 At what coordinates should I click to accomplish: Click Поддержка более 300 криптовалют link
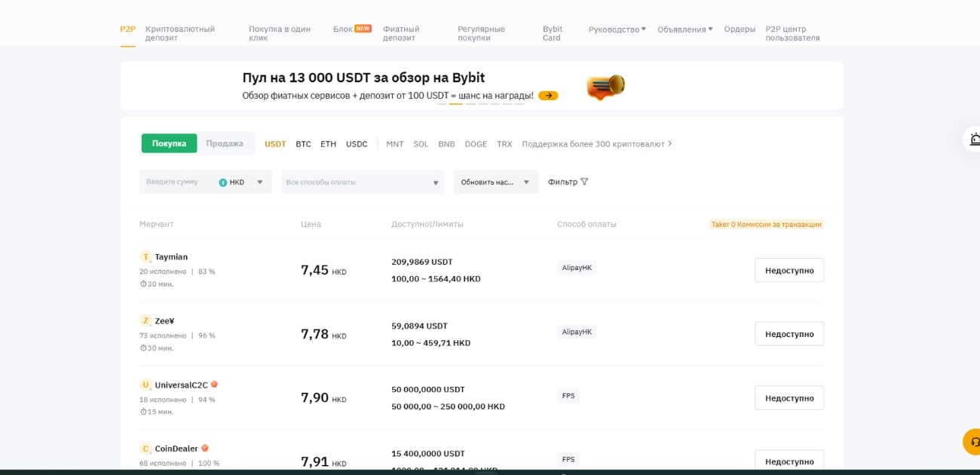(593, 144)
